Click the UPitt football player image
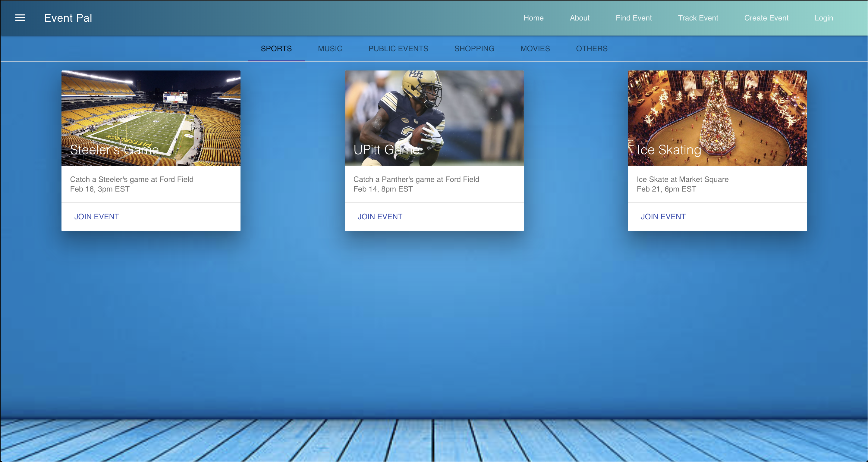Viewport: 868px width, 462px height. (434, 111)
